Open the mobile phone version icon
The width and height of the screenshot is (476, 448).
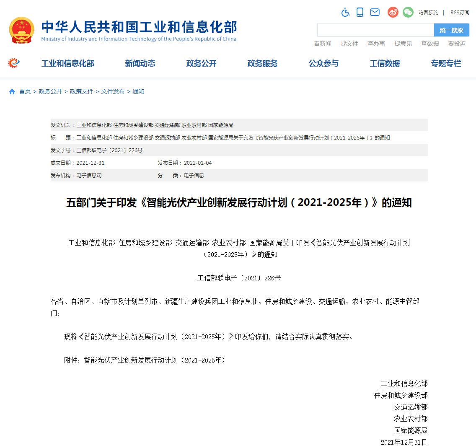click(x=360, y=12)
